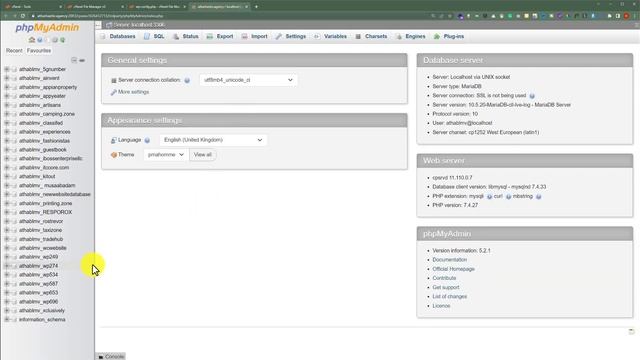The height and width of the screenshot is (360, 640).
Task: Click the Contribute link
Action: click(x=444, y=278)
